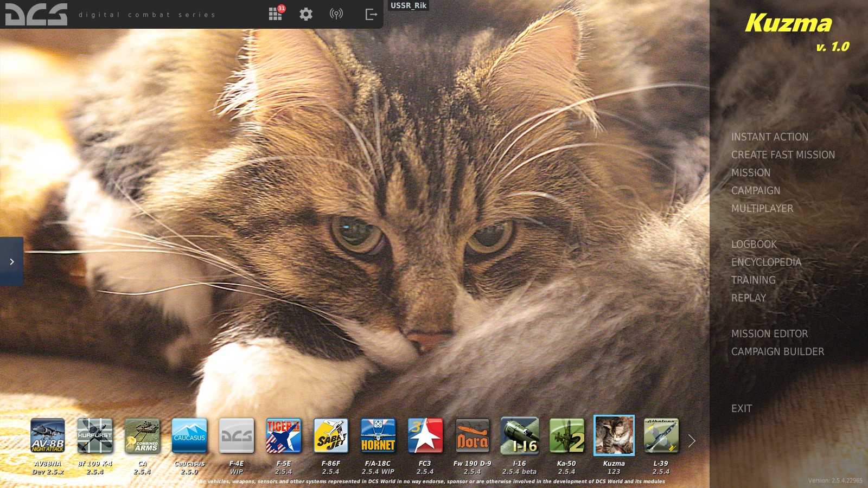Open the Multiplayer menu item

pyautogui.click(x=762, y=209)
